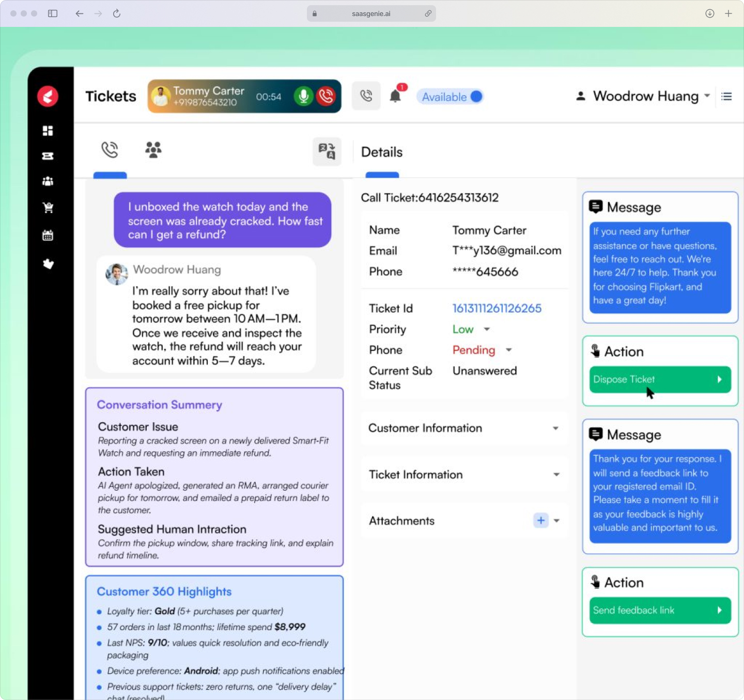Select the phone call tab
Image resolution: width=744 pixels, height=700 pixels.
coord(110,150)
